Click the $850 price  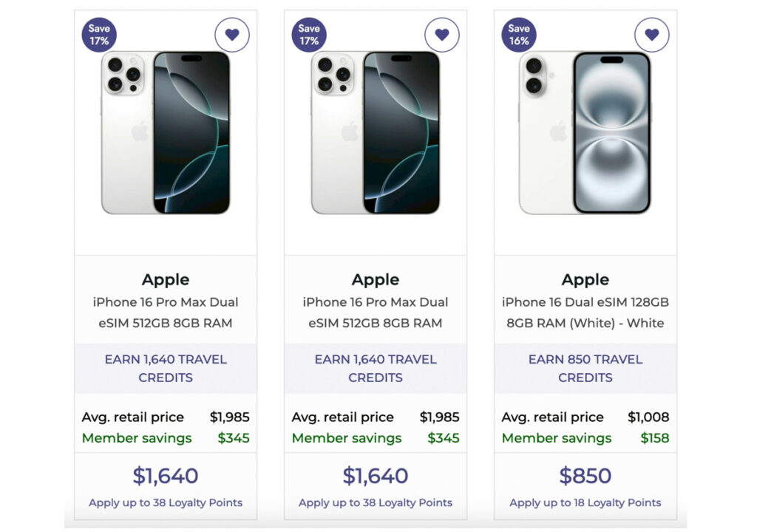tap(585, 476)
